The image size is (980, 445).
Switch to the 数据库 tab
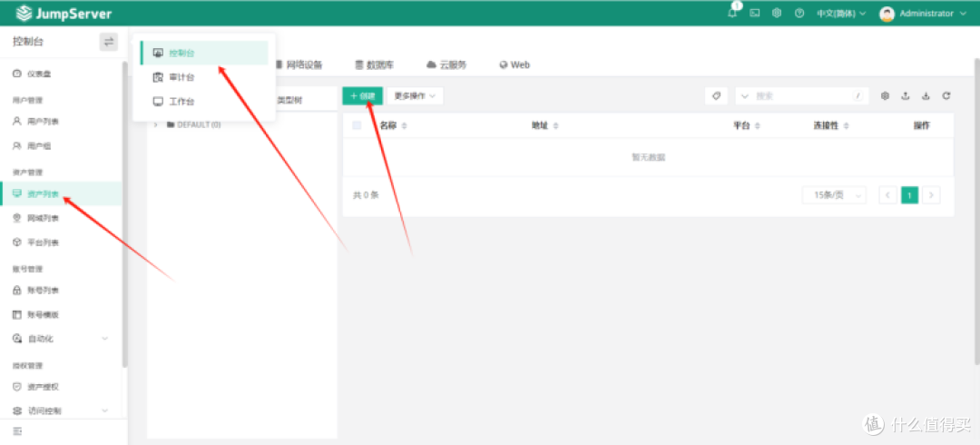[x=375, y=64]
